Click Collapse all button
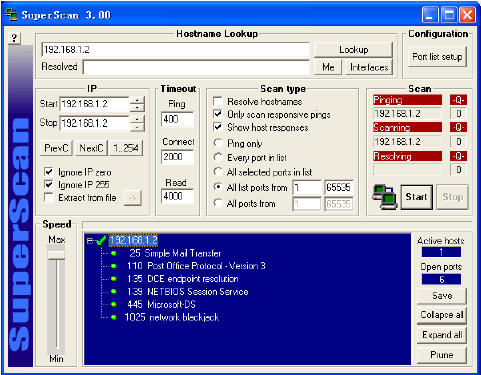This screenshot has height=375, width=481. pyautogui.click(x=442, y=315)
